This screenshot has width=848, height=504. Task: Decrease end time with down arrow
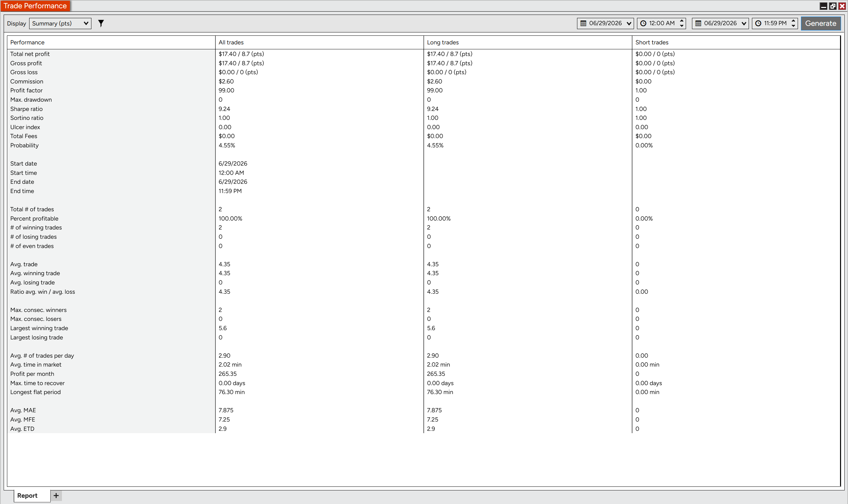[x=793, y=26]
